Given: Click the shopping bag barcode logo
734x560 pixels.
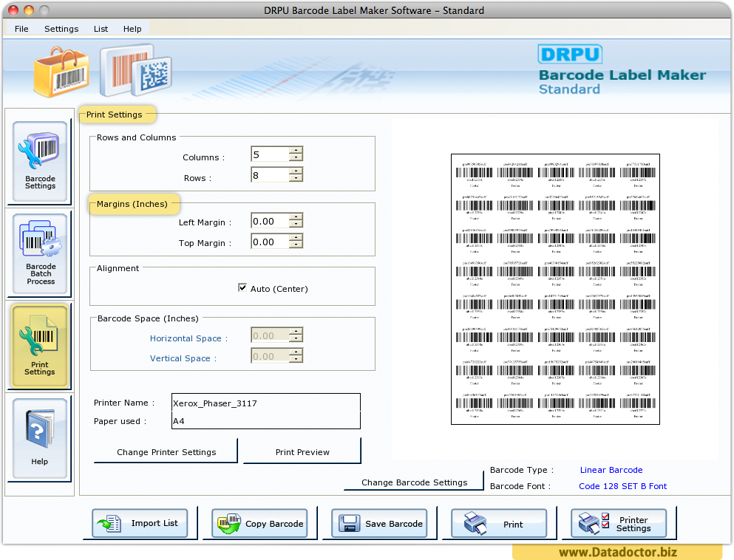Looking at the screenshot, I should pos(61,72).
